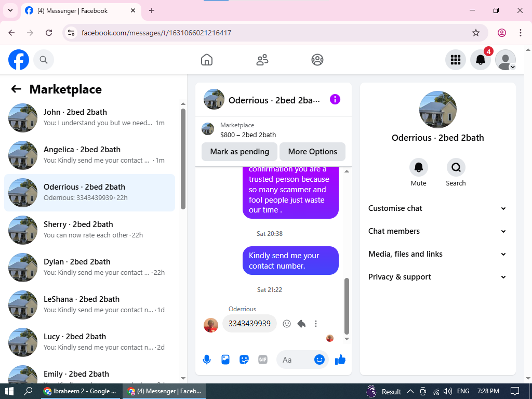Open the Dylan · 2bed 2bath conversation
The image size is (532, 399).
(x=89, y=268)
